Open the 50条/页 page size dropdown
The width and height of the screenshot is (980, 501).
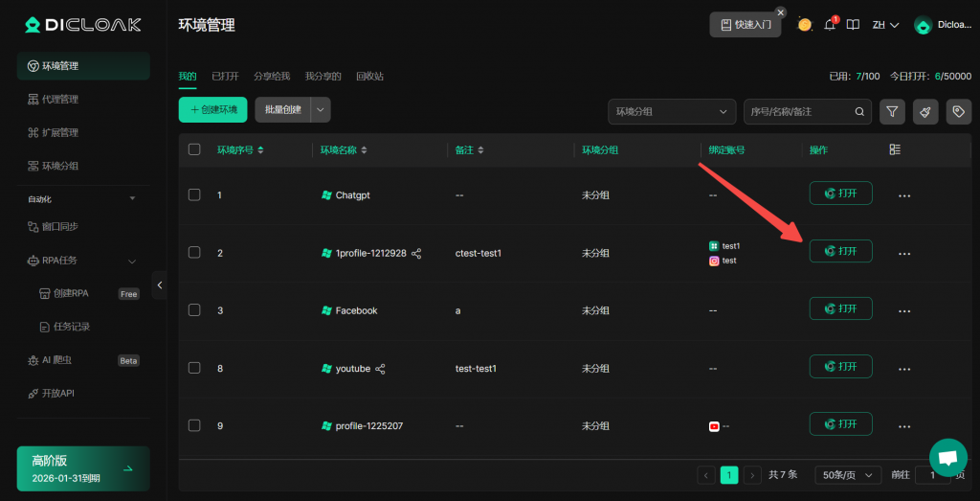point(848,475)
